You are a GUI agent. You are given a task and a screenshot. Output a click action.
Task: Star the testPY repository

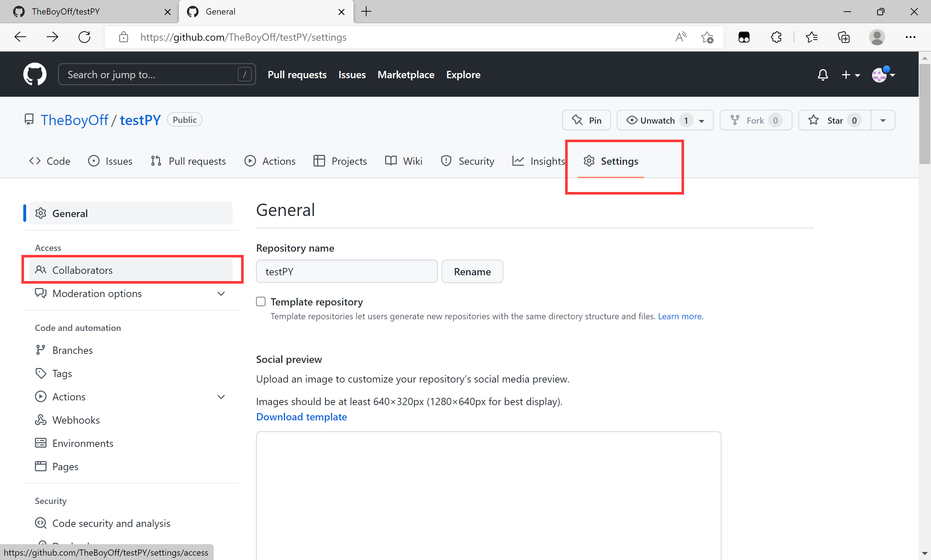pos(834,120)
